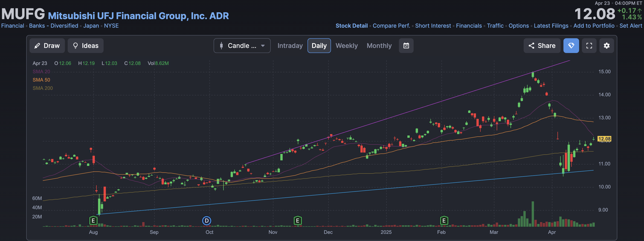This screenshot has width=644, height=241.
Task: Click the November earnings E marker
Action: point(298,220)
